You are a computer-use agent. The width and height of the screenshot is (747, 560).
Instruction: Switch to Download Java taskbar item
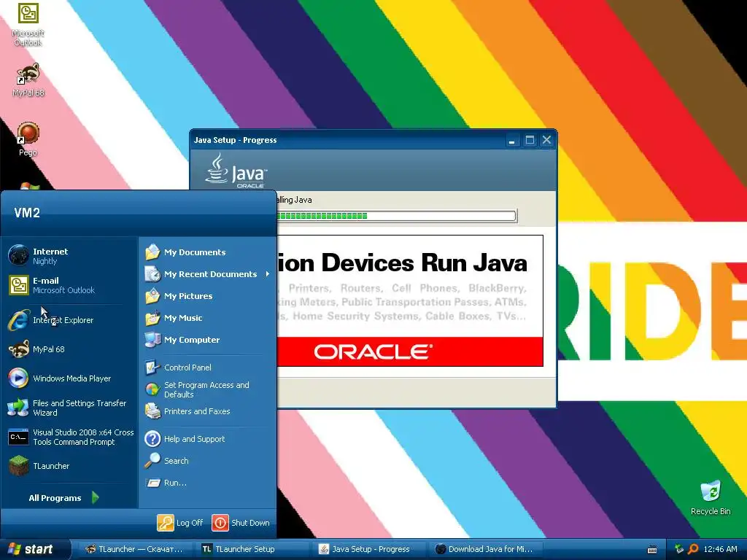487,549
